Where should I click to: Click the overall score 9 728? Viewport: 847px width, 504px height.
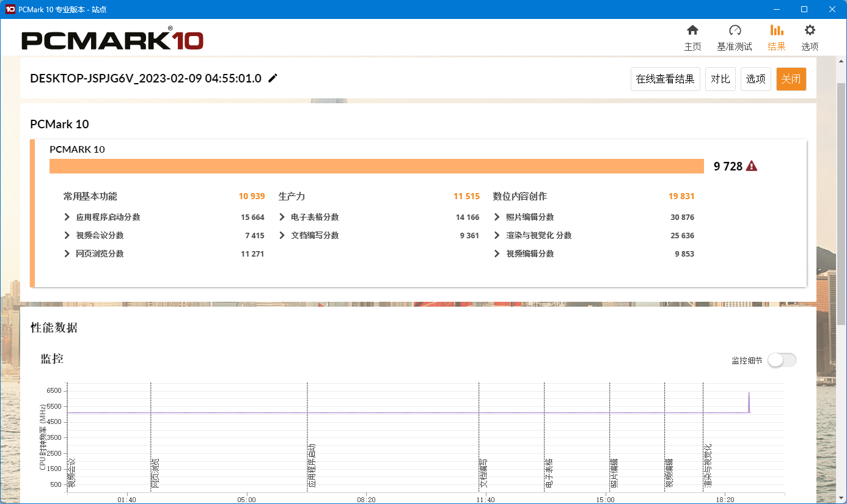[x=728, y=166]
